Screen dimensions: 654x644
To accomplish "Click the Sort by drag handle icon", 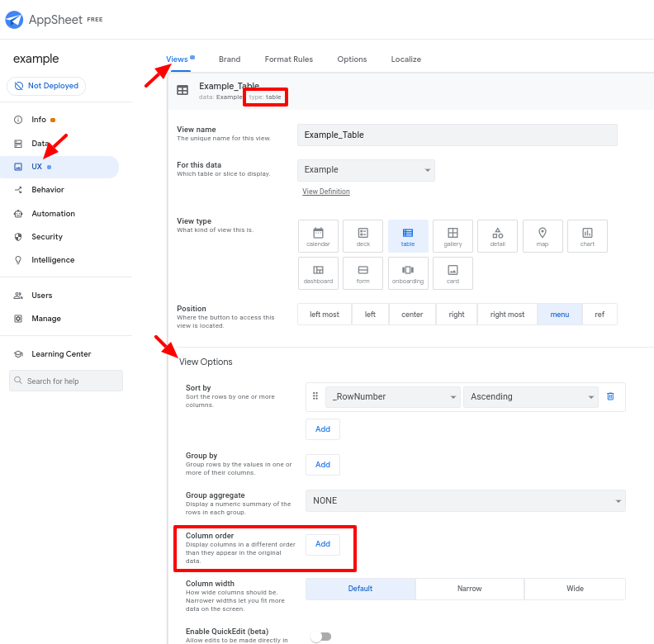I will pyautogui.click(x=315, y=395).
